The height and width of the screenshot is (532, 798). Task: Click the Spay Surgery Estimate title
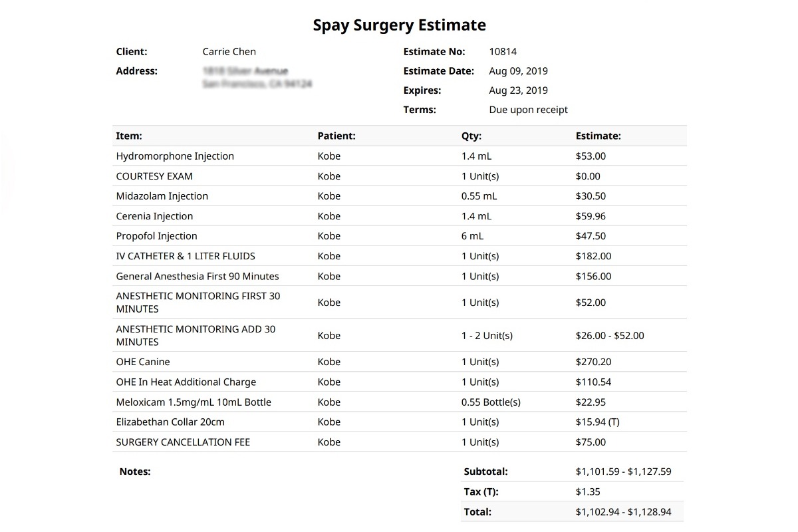pos(399,25)
